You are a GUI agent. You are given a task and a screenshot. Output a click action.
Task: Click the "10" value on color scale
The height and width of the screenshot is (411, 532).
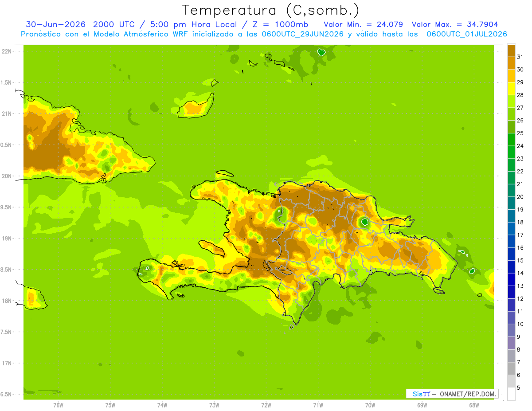coord(520,324)
